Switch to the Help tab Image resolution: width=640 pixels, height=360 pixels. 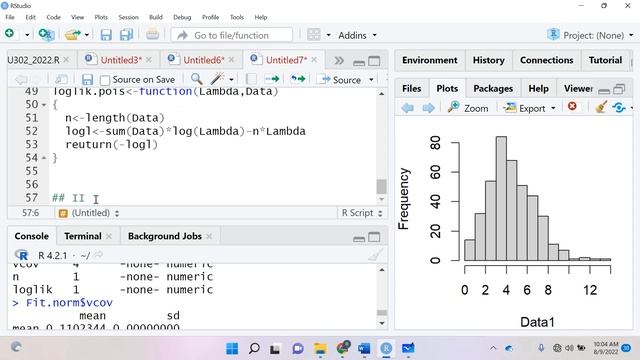[x=538, y=89]
